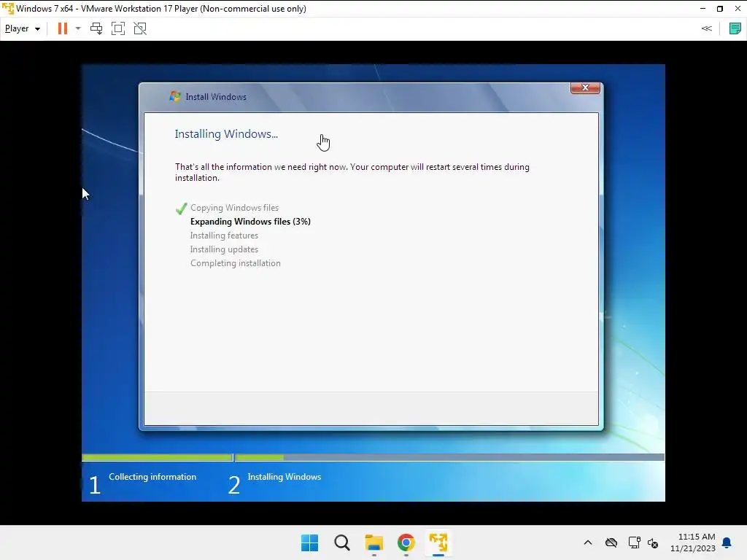747x560 pixels.
Task: Click the Install Windows logo icon
Action: [x=175, y=96]
